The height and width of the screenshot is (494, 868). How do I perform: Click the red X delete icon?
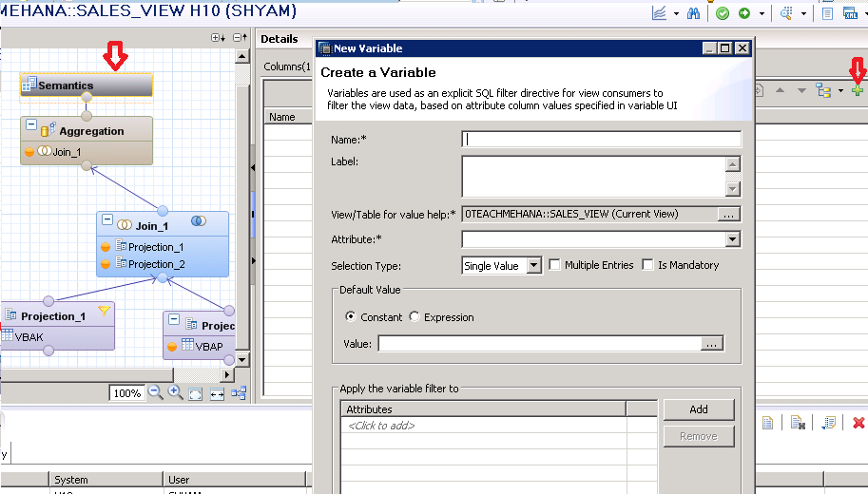[x=858, y=423]
